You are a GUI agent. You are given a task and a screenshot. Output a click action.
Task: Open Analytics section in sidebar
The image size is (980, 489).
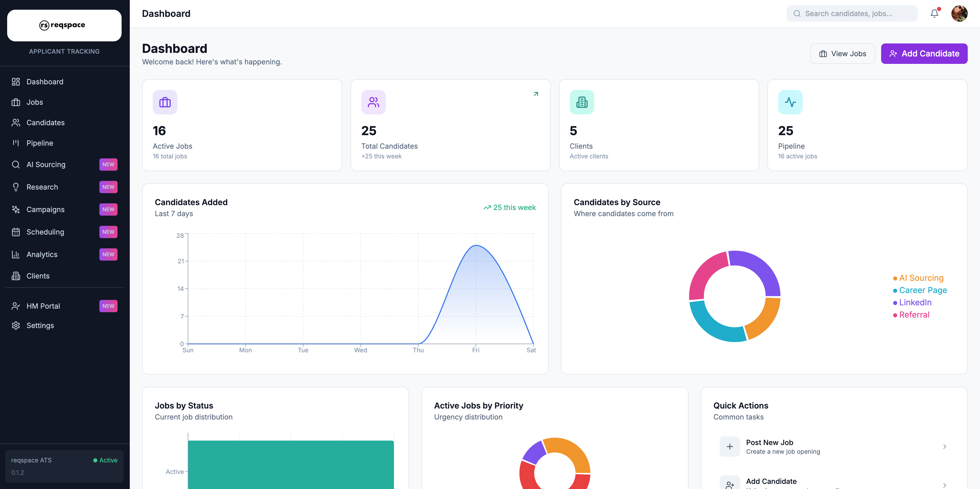pos(42,254)
